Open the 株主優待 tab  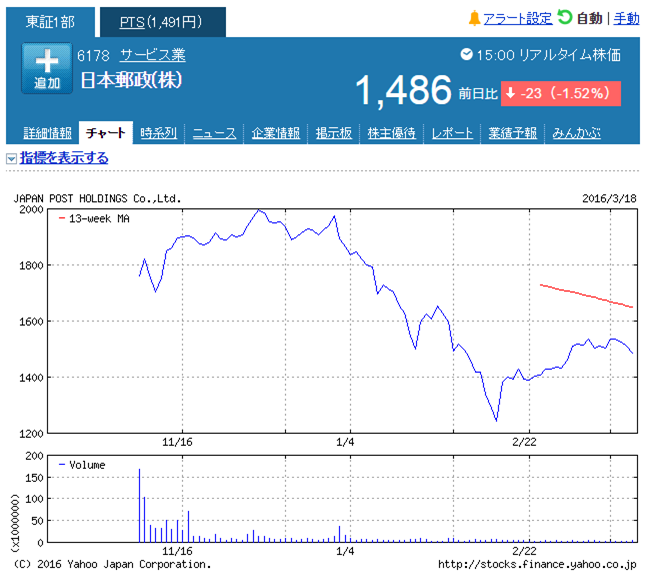pos(392,133)
